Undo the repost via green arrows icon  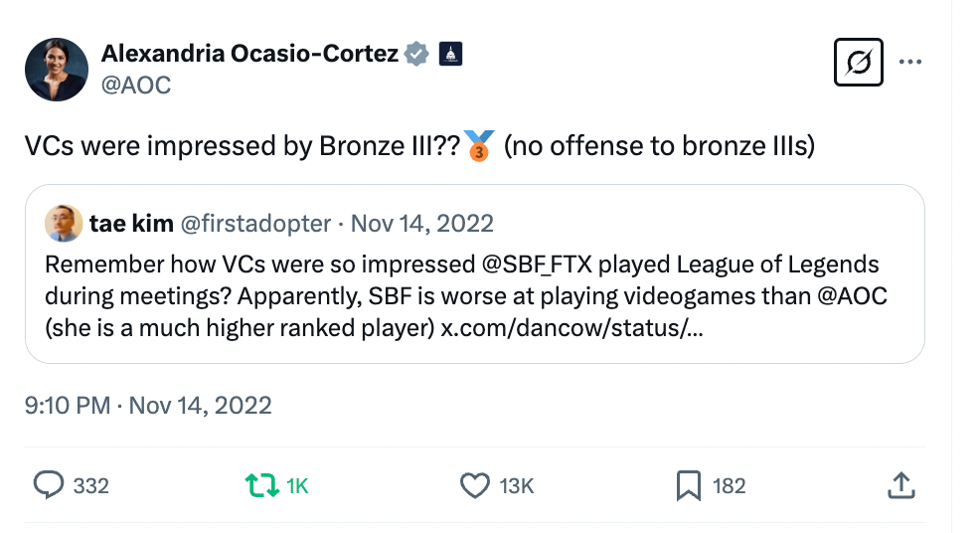pos(261,485)
